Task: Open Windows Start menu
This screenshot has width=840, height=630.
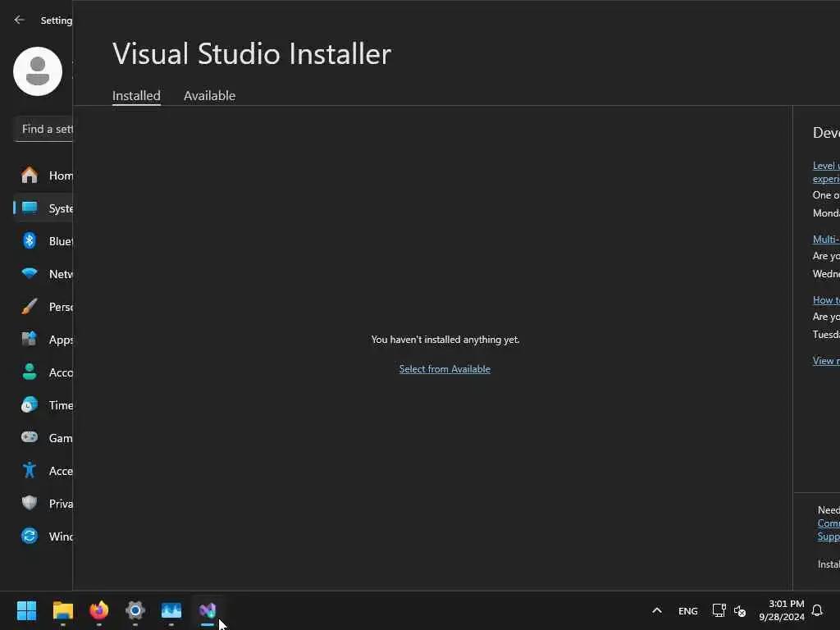Action: (x=27, y=610)
